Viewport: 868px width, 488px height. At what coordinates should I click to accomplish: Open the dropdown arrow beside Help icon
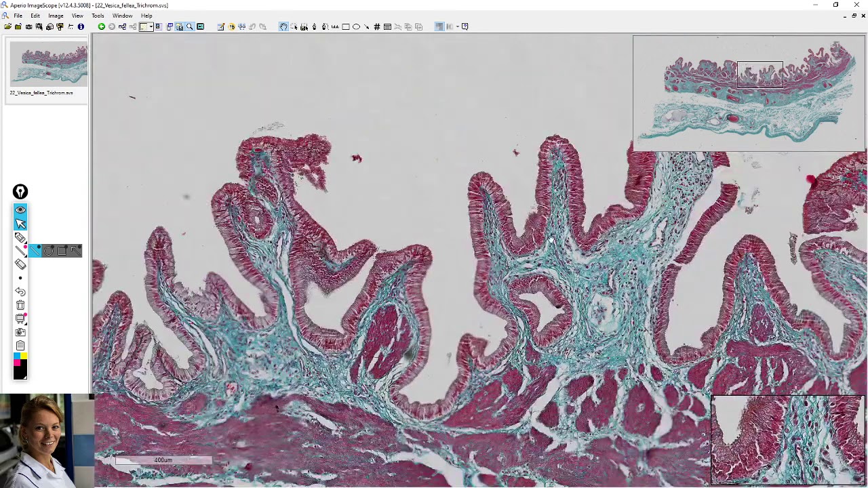coord(458,26)
